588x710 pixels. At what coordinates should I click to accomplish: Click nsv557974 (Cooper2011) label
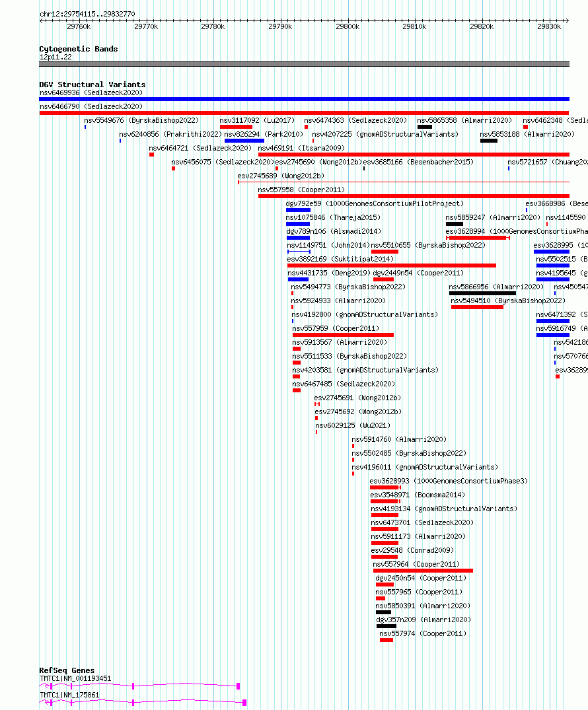click(x=423, y=634)
